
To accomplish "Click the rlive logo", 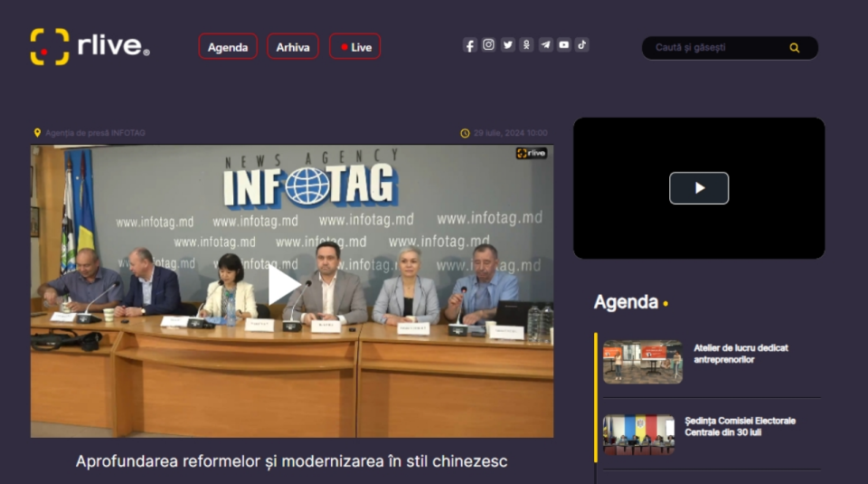I will tap(90, 46).
